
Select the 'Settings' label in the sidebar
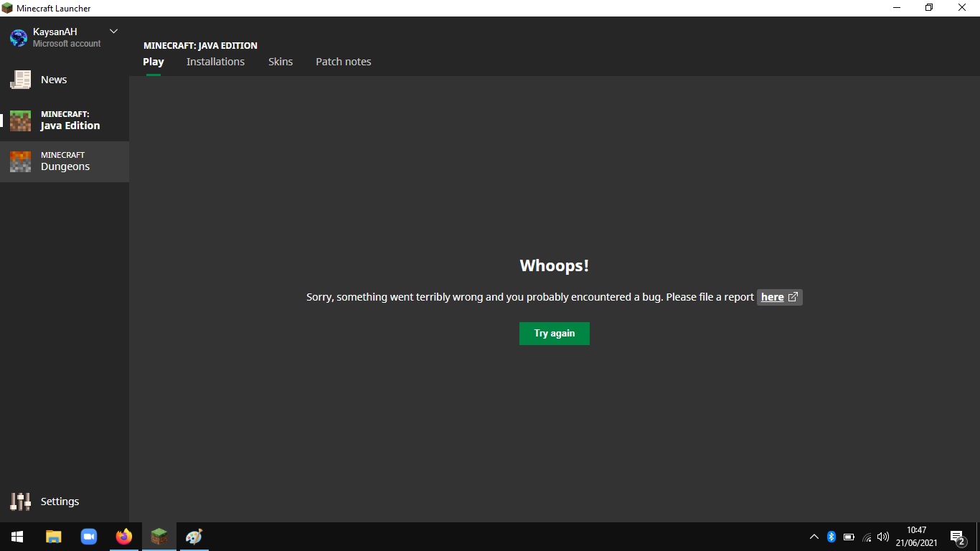60,501
